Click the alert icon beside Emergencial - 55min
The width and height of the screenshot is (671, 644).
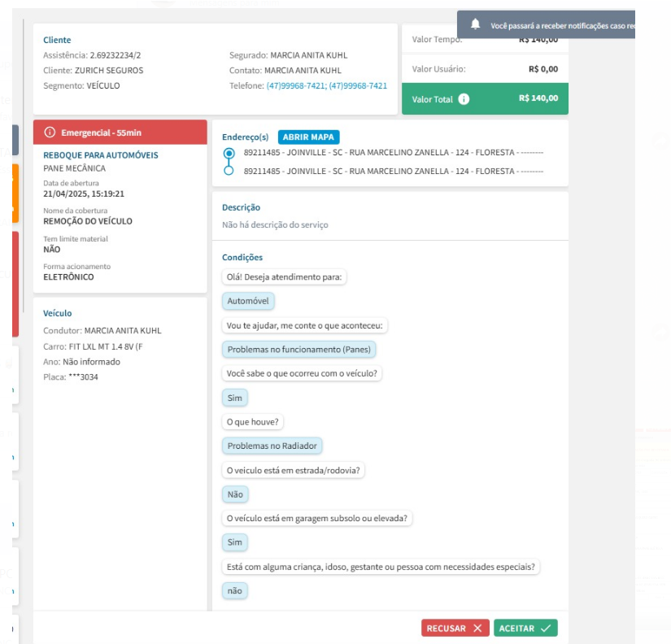(50, 133)
